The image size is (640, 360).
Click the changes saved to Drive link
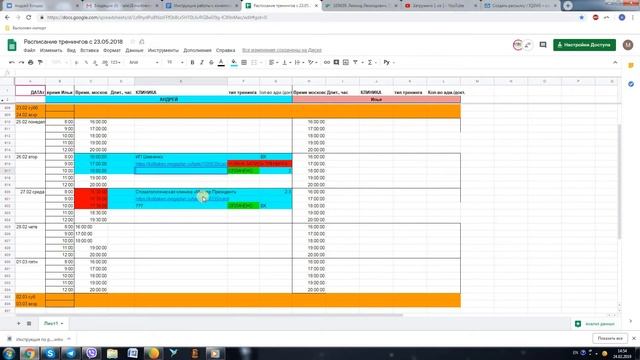pyautogui.click(x=282, y=50)
